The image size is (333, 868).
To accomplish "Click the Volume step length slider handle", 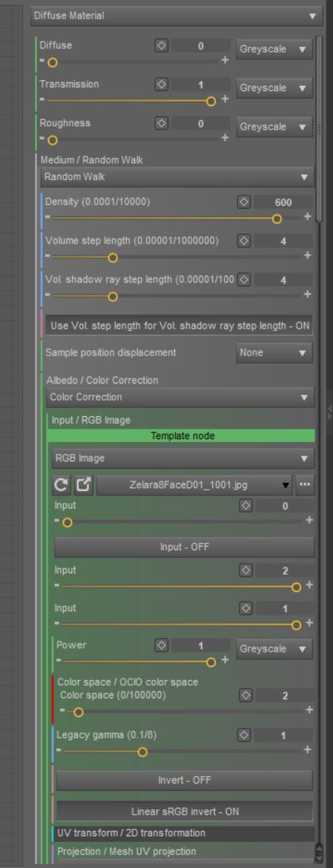I will tap(113, 258).
